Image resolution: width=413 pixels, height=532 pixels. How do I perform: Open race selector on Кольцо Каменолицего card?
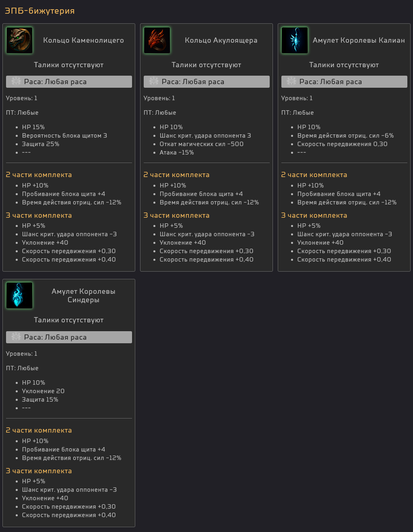pyautogui.click(x=69, y=82)
